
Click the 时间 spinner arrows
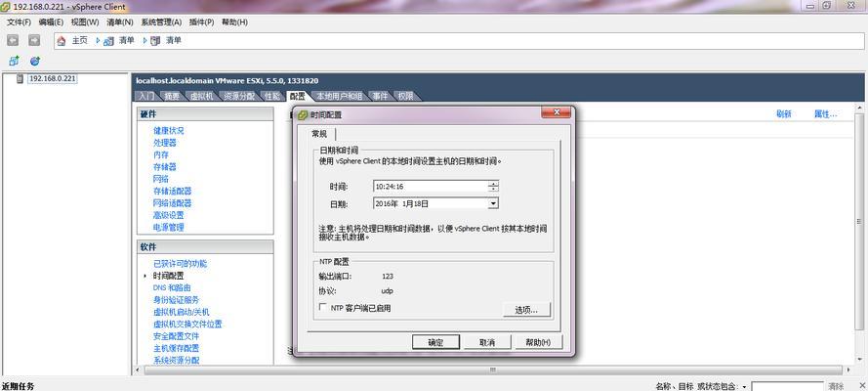coord(493,187)
